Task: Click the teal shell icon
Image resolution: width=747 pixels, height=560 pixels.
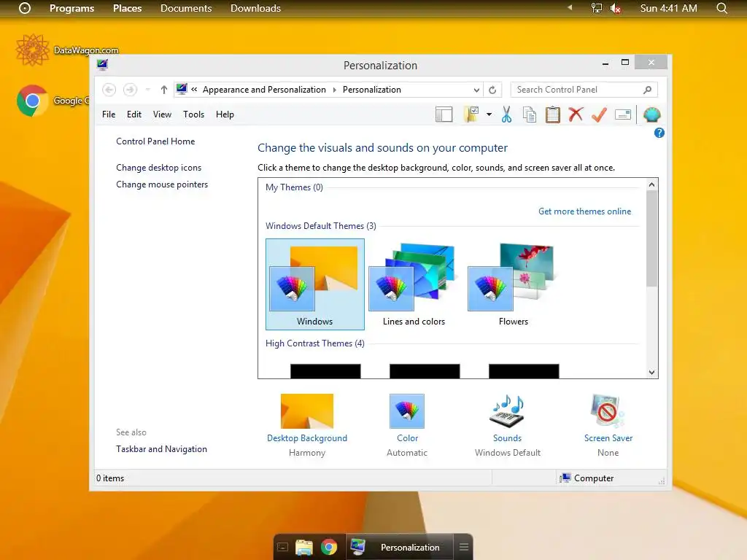Action: pos(651,114)
